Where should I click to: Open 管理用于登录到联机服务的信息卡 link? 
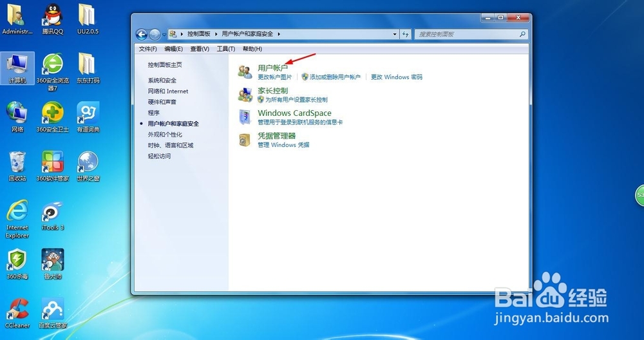pyautogui.click(x=300, y=122)
